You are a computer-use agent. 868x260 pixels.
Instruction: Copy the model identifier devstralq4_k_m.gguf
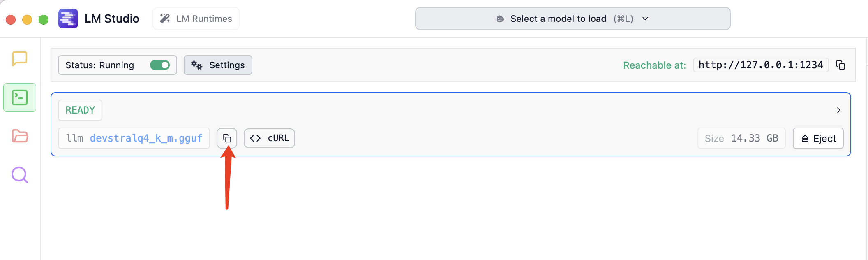click(227, 138)
